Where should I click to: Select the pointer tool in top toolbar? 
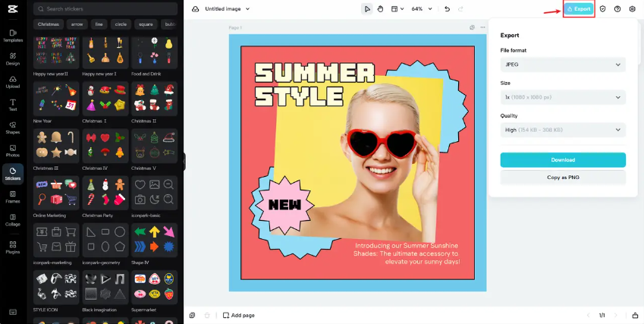point(367,9)
